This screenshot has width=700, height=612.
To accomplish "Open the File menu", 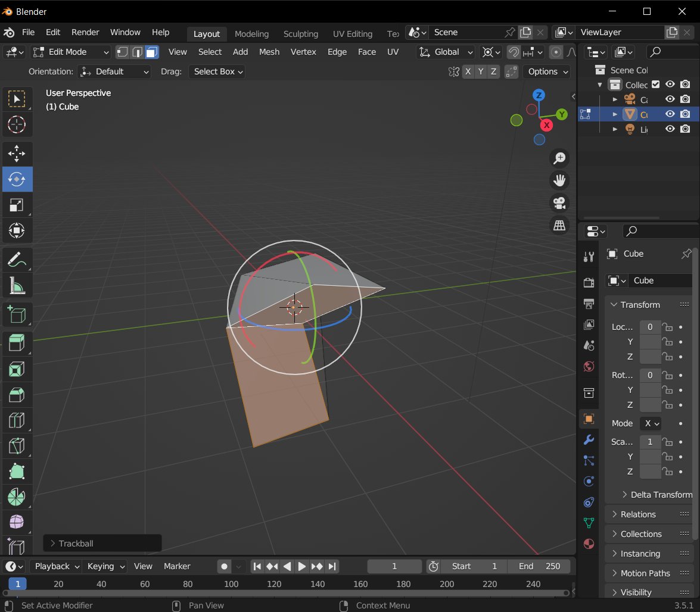I will coord(28,33).
